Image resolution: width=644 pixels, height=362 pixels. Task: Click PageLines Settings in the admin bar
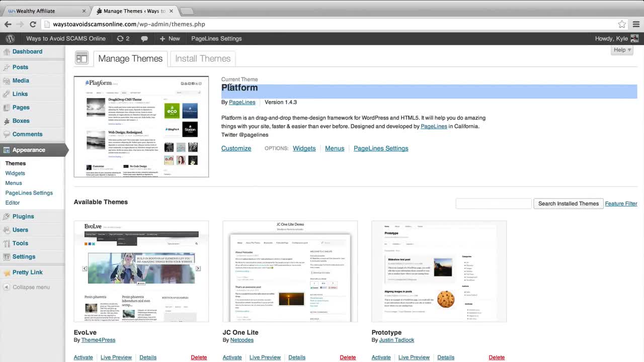click(x=216, y=38)
